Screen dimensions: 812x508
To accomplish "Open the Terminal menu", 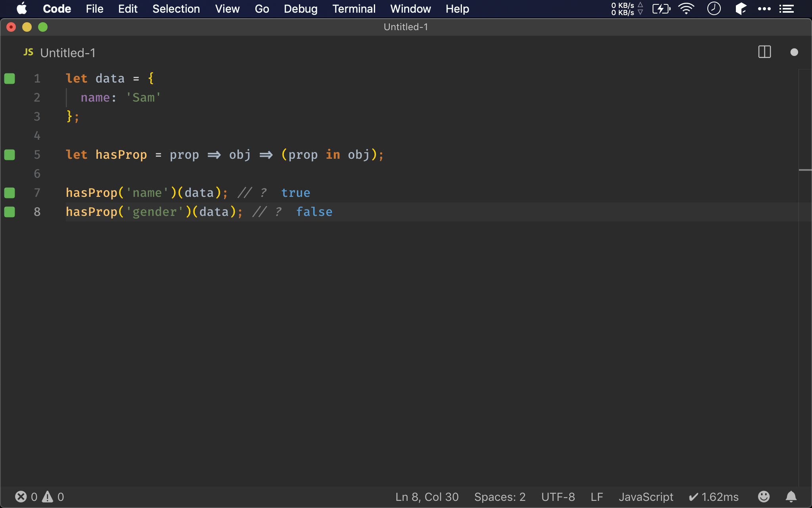I will (x=354, y=9).
